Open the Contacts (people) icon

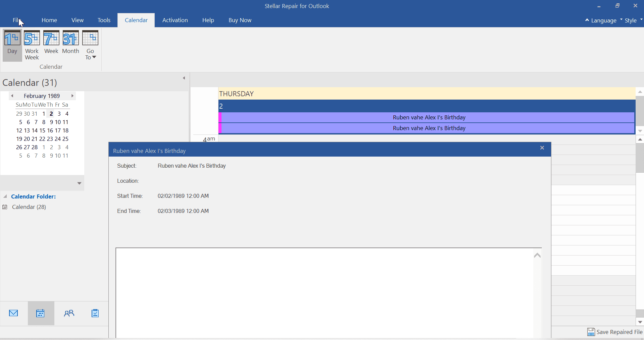[x=69, y=313]
